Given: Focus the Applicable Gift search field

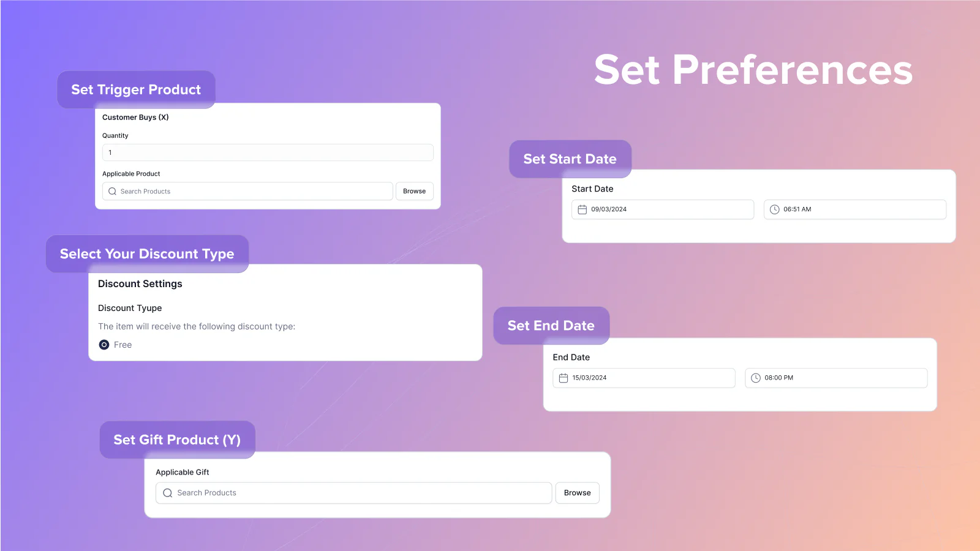Looking at the screenshot, I should click(361, 493).
